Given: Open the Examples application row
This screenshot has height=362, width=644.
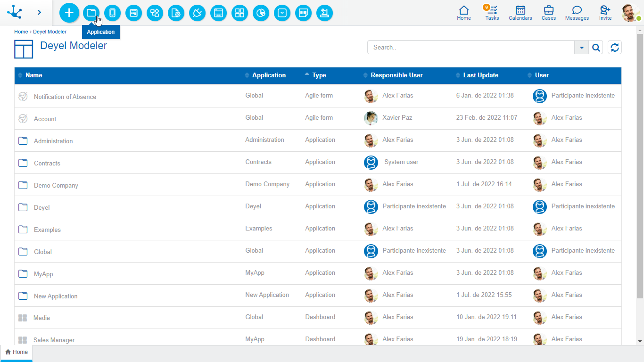Looking at the screenshot, I should point(318,229).
